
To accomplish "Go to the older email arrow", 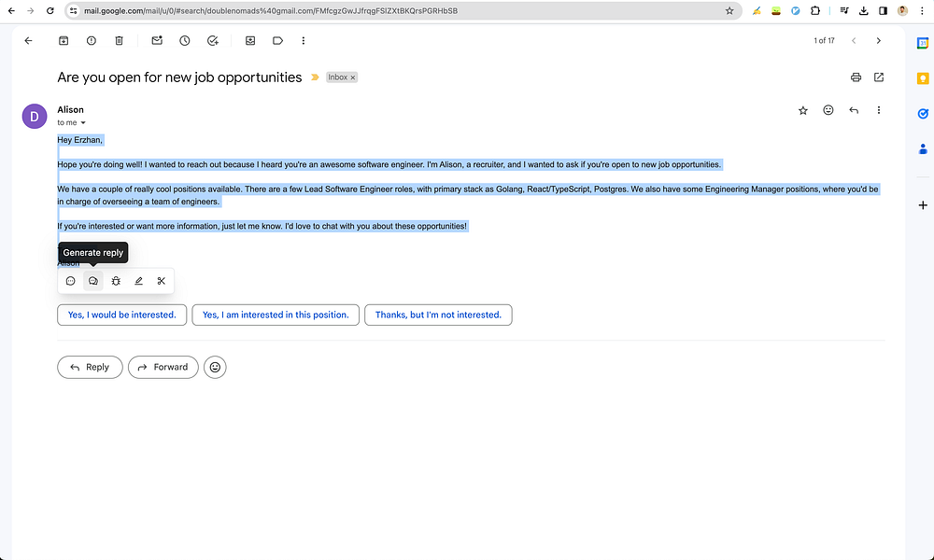I will click(x=879, y=40).
